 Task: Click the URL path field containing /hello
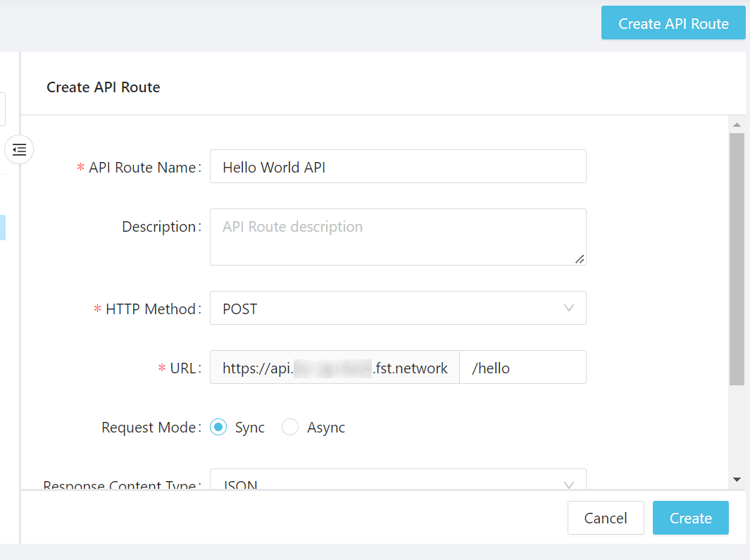click(x=522, y=368)
